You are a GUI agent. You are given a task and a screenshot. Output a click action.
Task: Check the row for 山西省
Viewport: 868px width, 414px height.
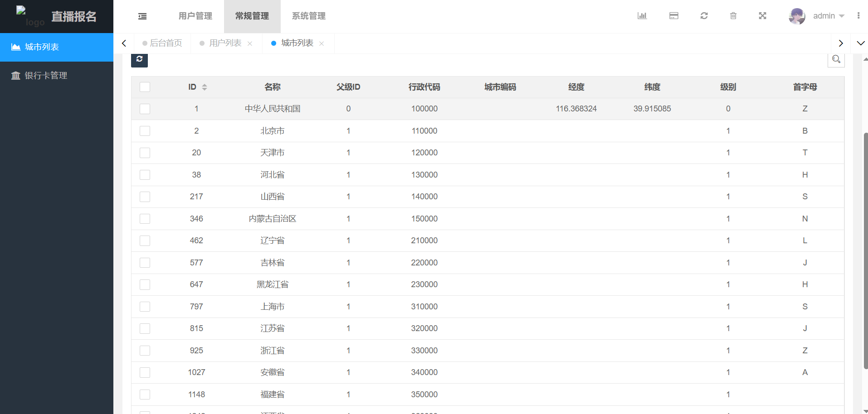point(145,197)
